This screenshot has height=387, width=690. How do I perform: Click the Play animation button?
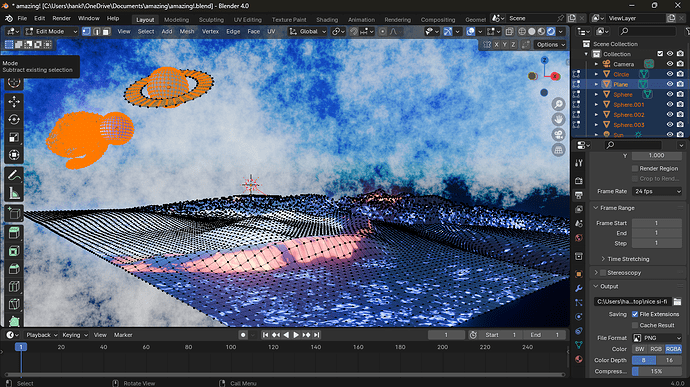tap(296, 335)
